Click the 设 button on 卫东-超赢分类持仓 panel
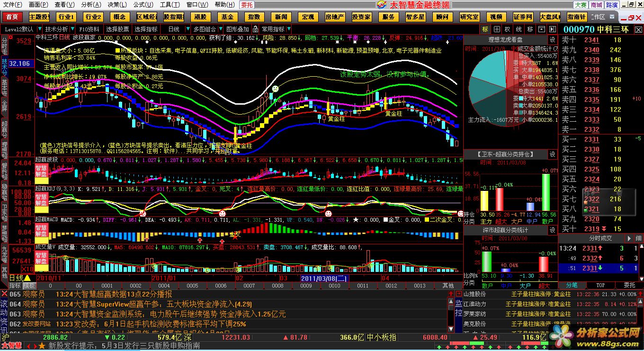Image resolution: width=644 pixels, height=351 pixels. 552,154
